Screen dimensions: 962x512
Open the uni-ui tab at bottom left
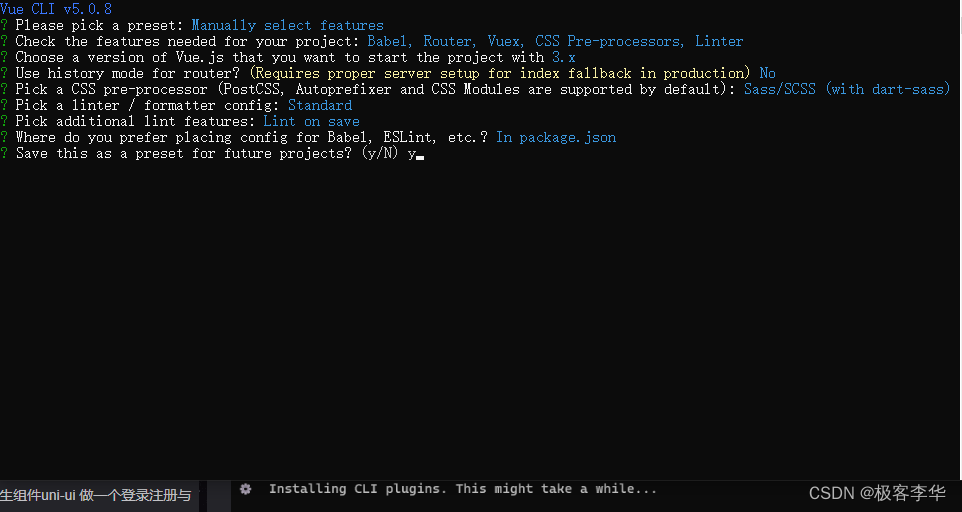(99, 495)
